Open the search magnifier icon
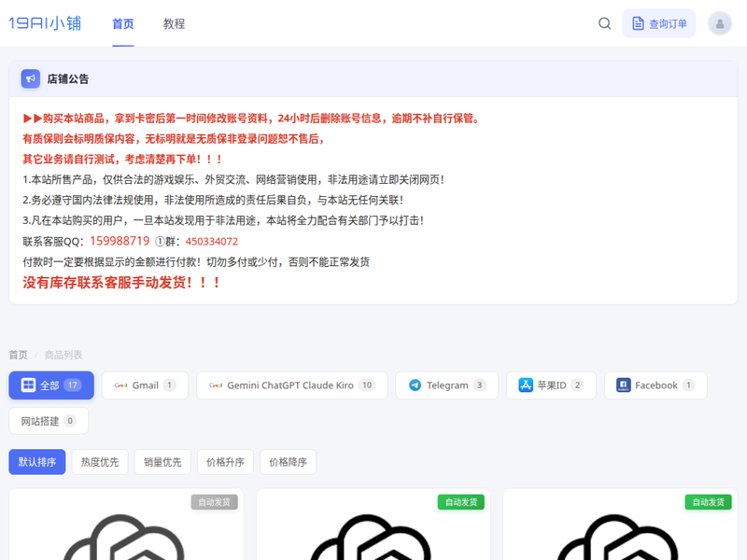Viewport: 747px width, 560px height. pos(604,23)
